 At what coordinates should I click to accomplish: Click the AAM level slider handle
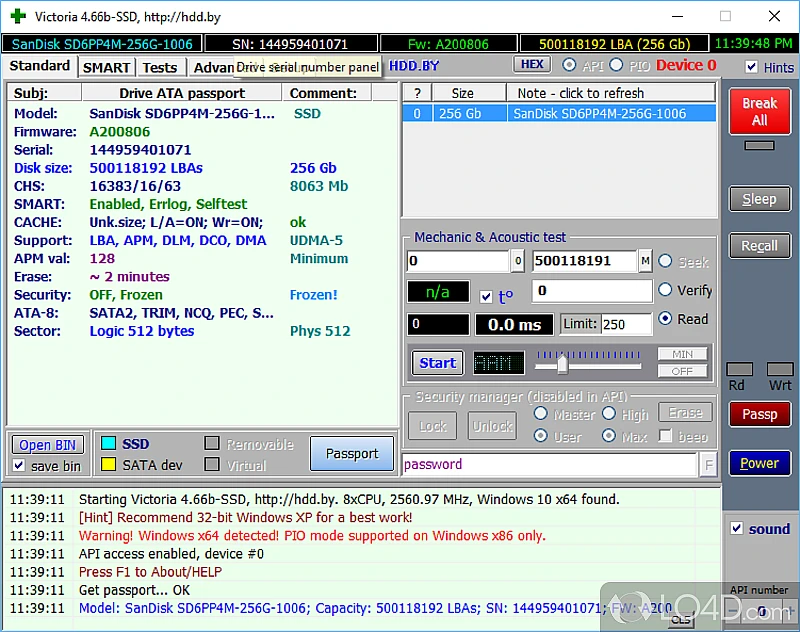click(562, 364)
